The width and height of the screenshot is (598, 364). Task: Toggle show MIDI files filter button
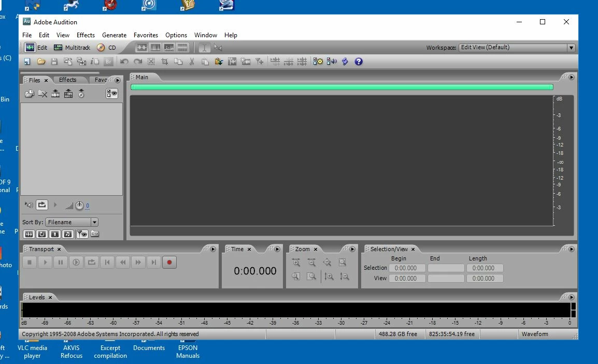tap(68, 234)
